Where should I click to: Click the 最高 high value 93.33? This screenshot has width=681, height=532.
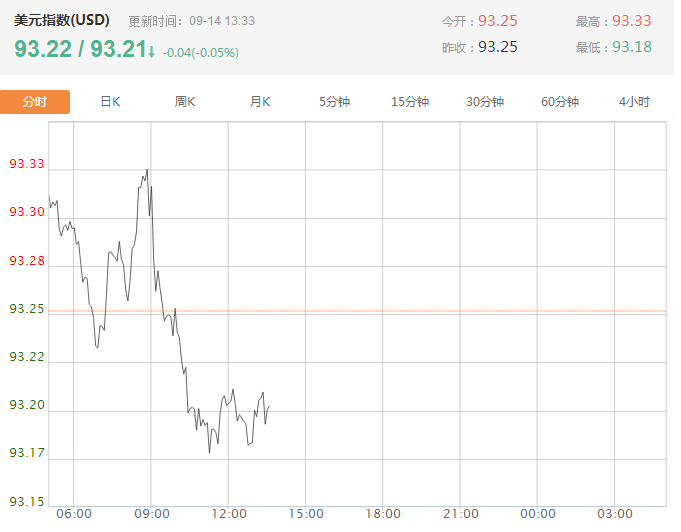point(631,21)
